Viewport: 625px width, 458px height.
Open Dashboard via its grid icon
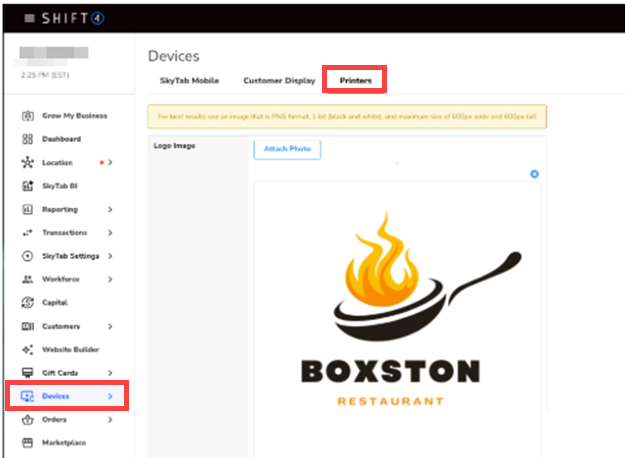click(x=28, y=139)
